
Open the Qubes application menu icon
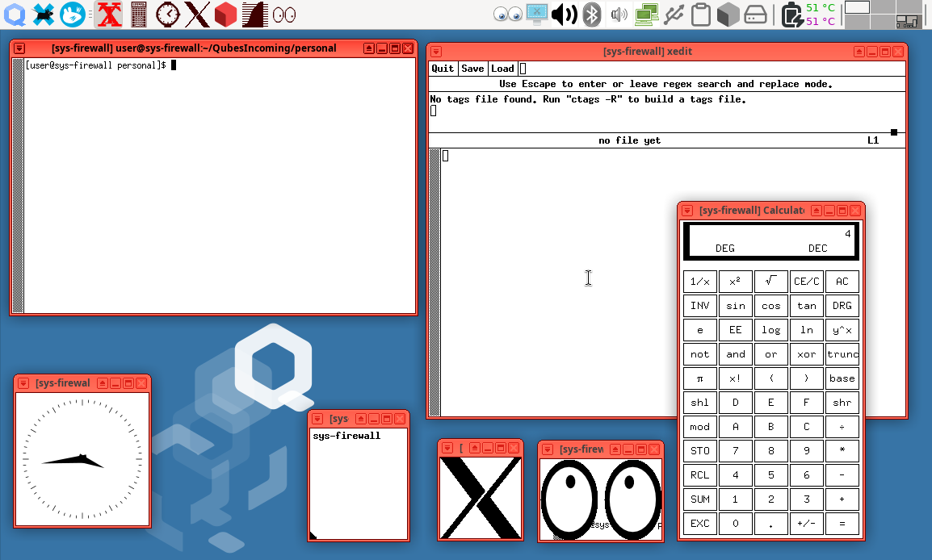[15, 15]
